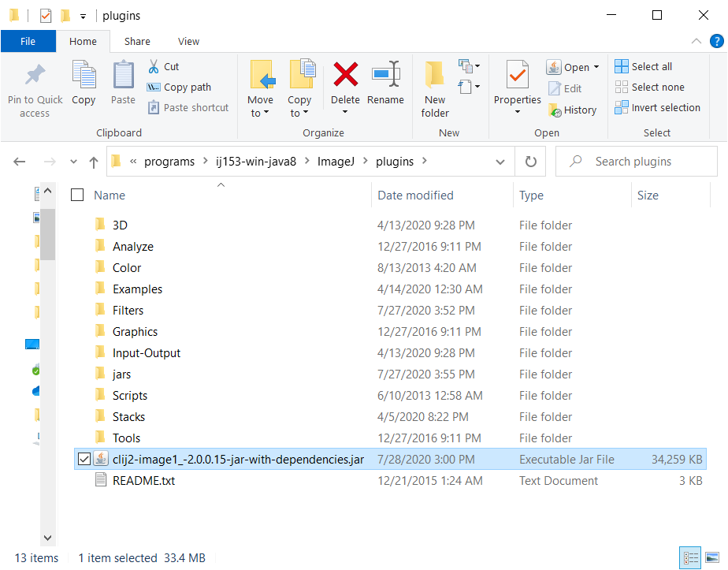Image resolution: width=728 pixels, height=570 pixels.
Task: Open the New item dropdown
Action: [469, 66]
